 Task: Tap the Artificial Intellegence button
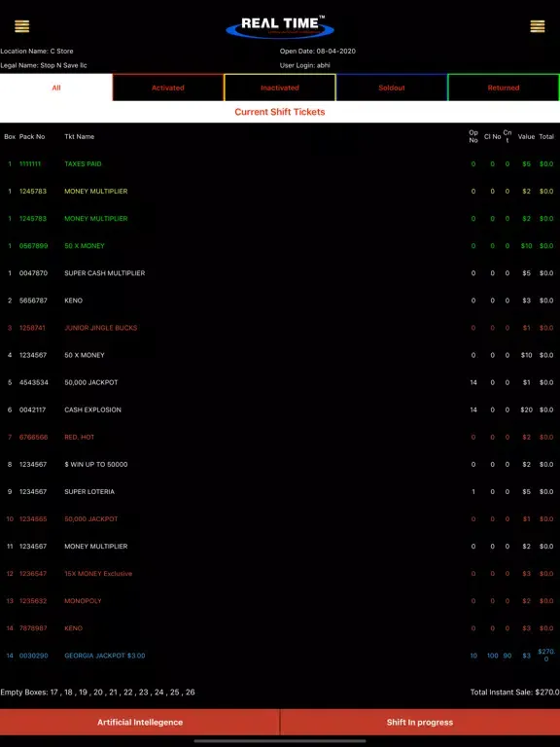(x=140, y=723)
